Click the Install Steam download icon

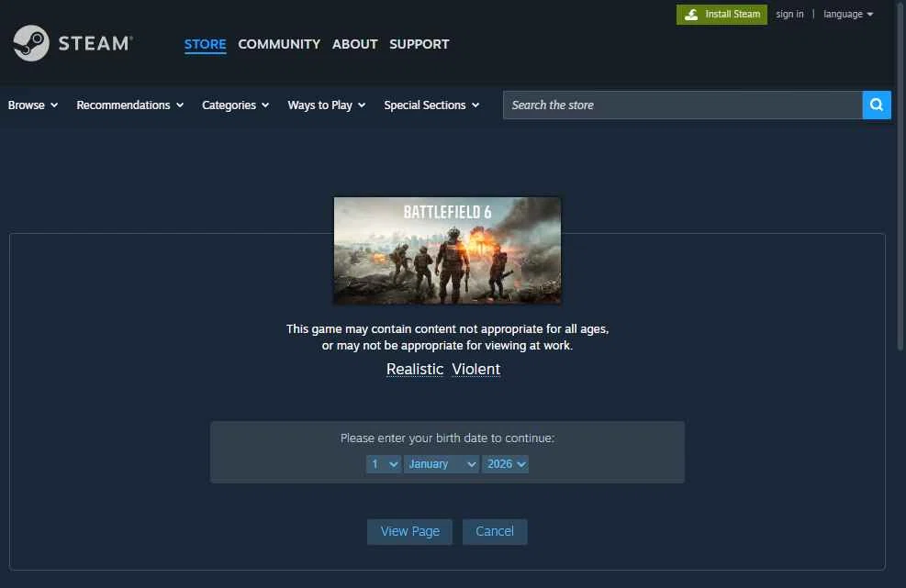691,15
